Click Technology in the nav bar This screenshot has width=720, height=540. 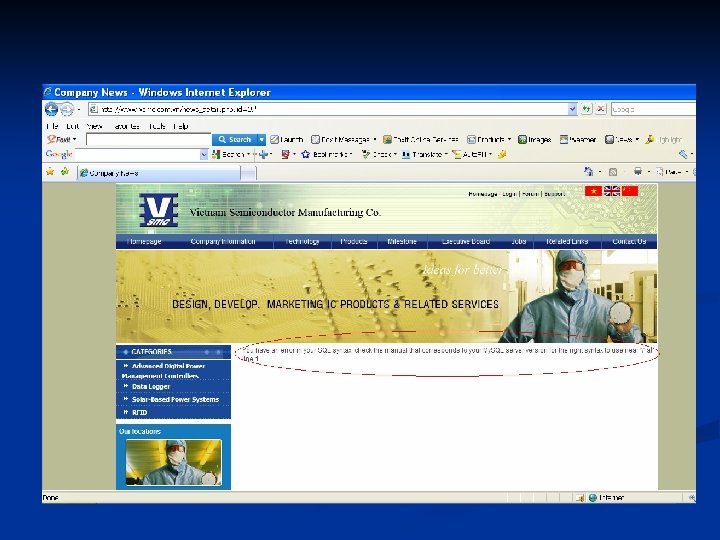(x=302, y=242)
